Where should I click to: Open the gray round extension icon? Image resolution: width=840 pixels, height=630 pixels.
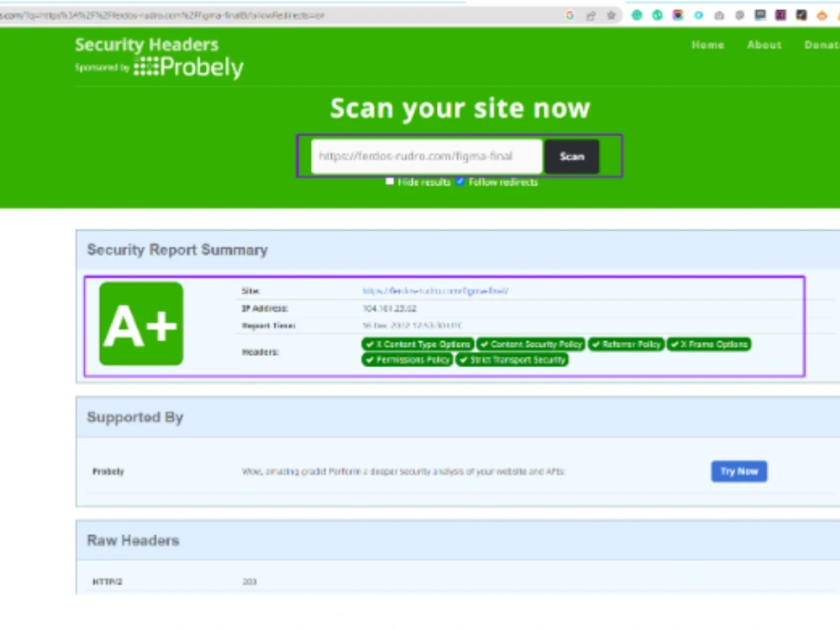[x=740, y=15]
